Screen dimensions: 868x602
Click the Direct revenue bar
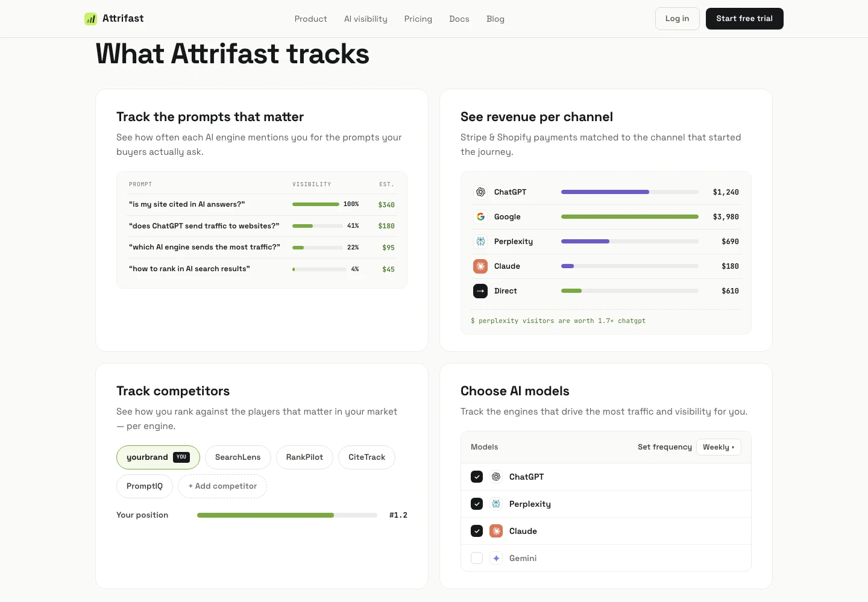630,290
